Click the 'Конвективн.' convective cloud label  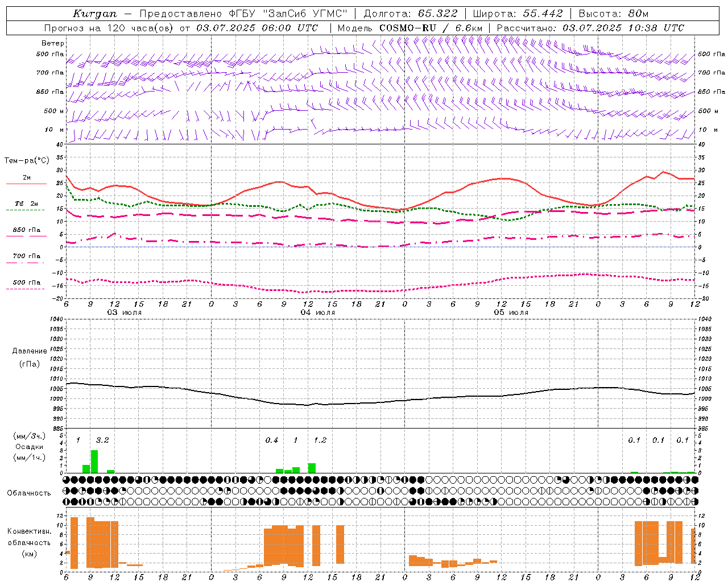pos(29,531)
